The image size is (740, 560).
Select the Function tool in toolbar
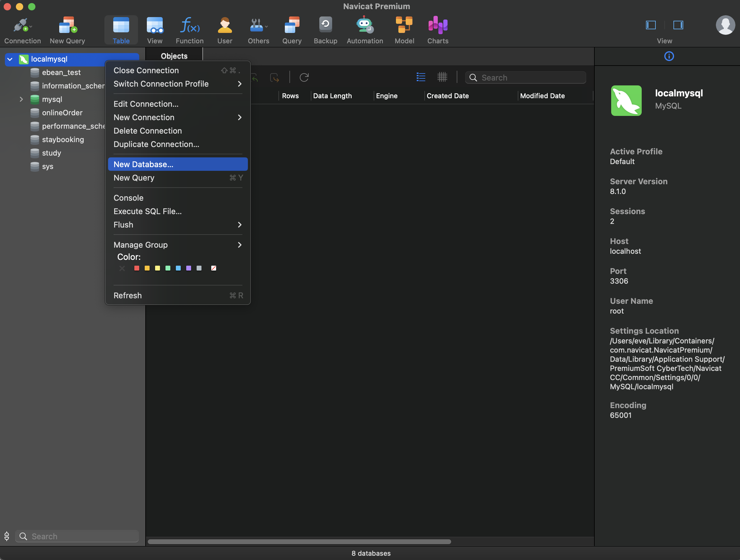[x=189, y=29]
